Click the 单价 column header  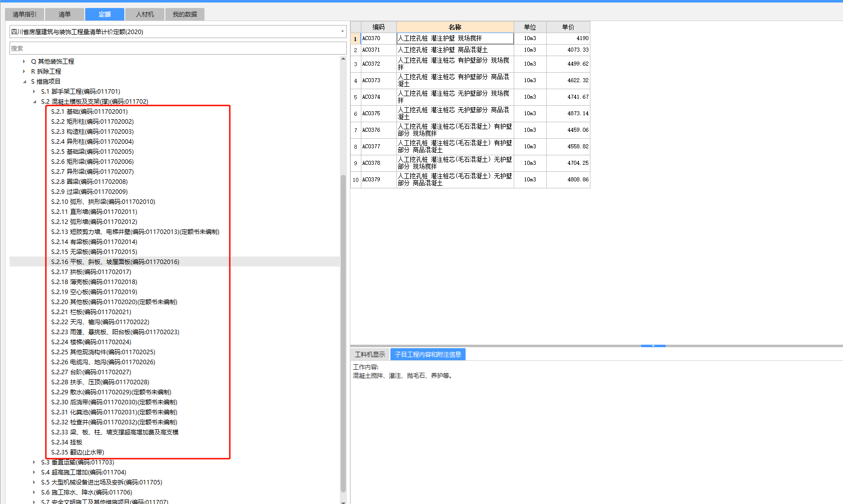568,27
